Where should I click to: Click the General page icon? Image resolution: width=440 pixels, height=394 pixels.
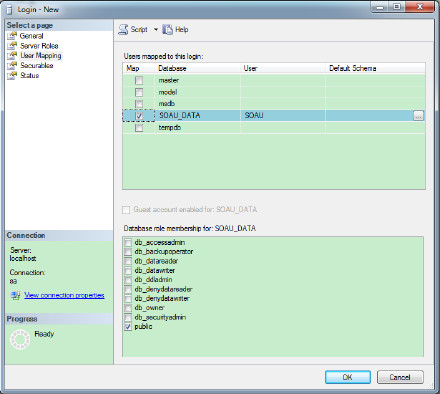click(12, 36)
